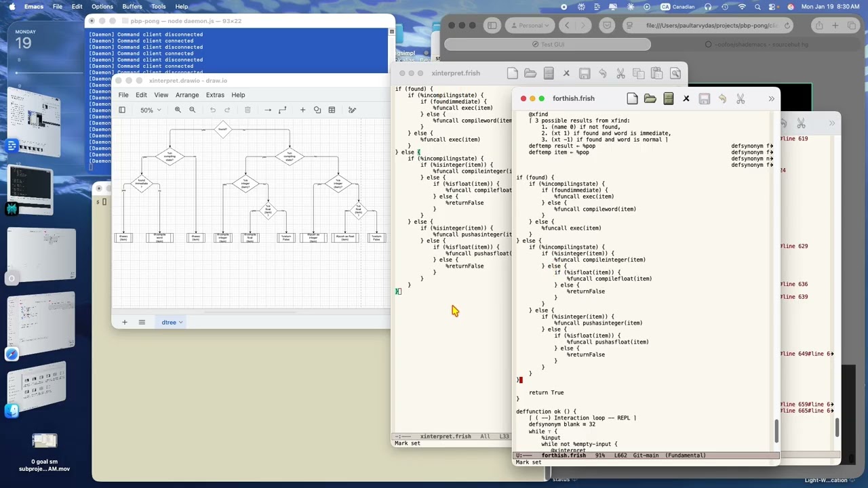Image resolution: width=868 pixels, height=488 pixels.
Task: Click the Freehand drawing icon in draw.io
Action: tap(352, 110)
